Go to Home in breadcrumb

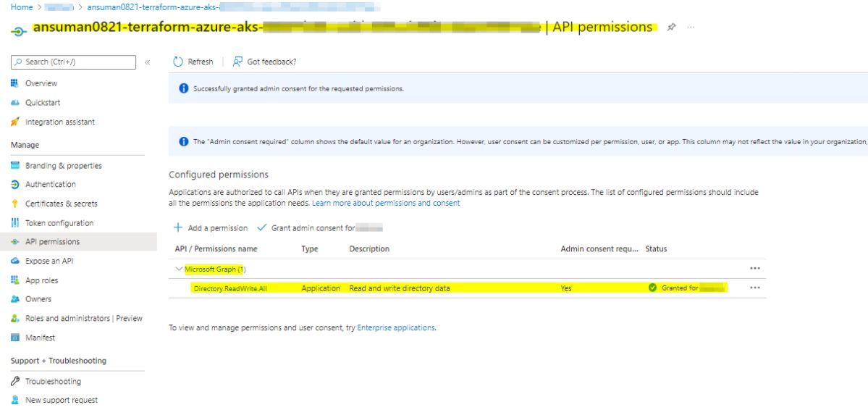click(x=22, y=7)
